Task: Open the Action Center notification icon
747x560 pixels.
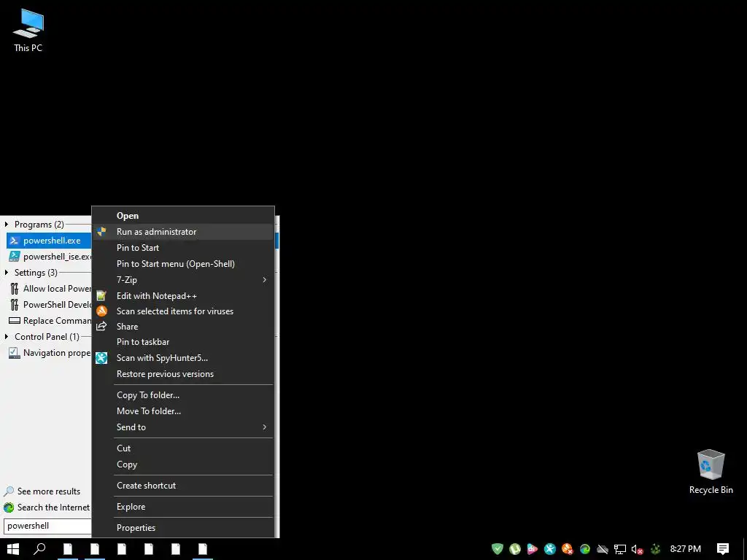Action: click(x=723, y=549)
